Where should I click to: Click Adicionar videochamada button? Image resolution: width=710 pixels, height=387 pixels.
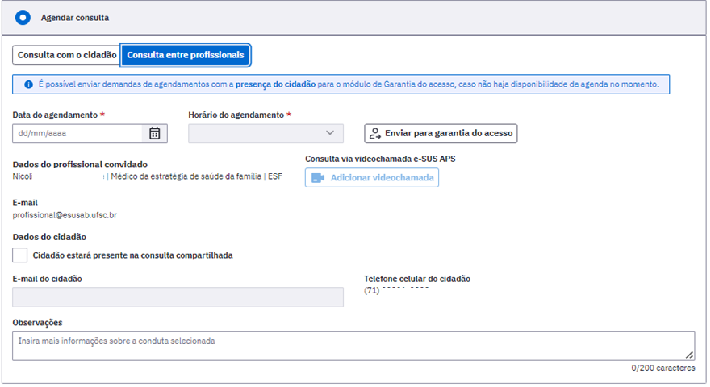(x=372, y=177)
